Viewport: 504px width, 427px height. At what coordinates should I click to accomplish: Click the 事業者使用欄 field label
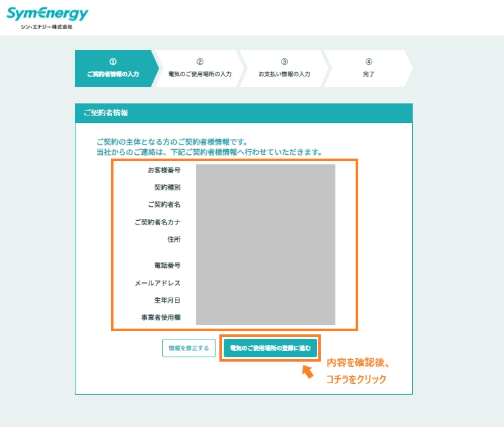point(161,317)
